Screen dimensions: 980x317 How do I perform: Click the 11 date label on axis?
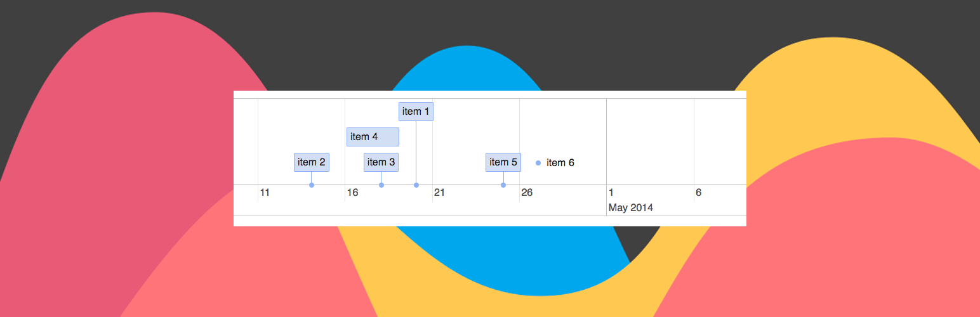tap(265, 193)
